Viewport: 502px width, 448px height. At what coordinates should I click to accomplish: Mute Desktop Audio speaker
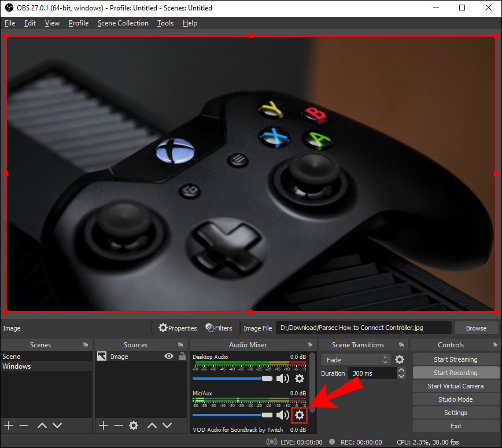pyautogui.click(x=282, y=379)
